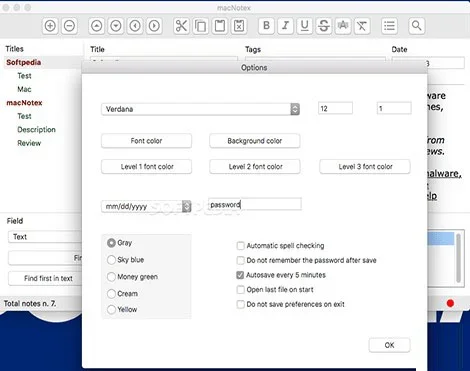Click the clear formatting icon

pyautogui.click(x=362, y=26)
